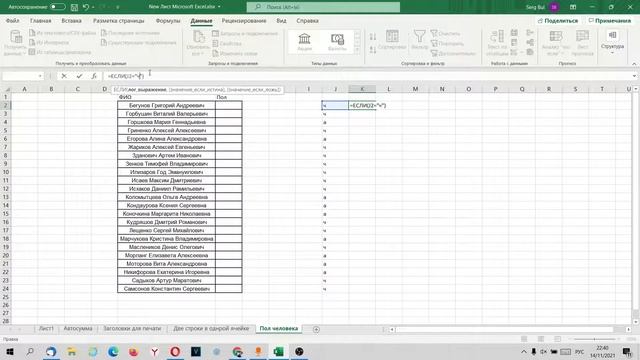
Task: Switch to the Вставка ribbon tab
Action: [71, 20]
